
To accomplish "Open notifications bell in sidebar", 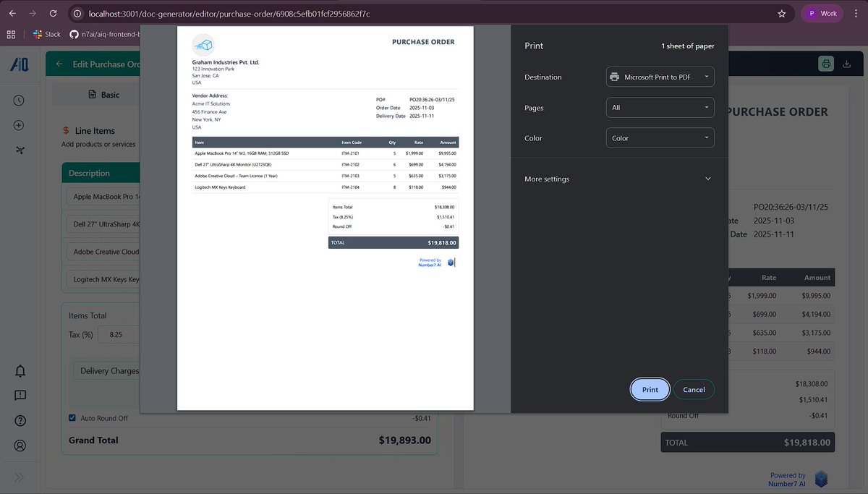I will (20, 371).
